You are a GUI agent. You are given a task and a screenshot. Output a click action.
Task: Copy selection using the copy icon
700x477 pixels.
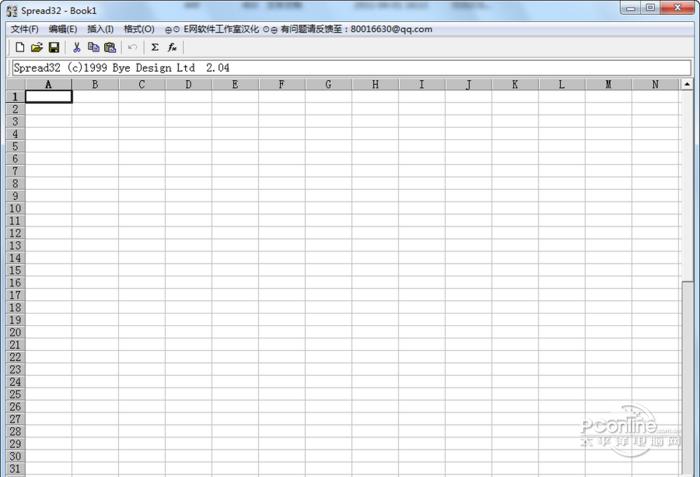pyautogui.click(x=93, y=47)
